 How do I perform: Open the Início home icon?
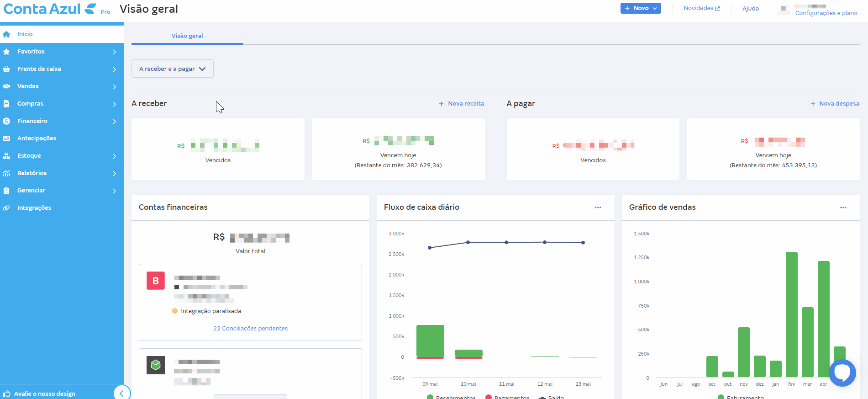(6, 34)
